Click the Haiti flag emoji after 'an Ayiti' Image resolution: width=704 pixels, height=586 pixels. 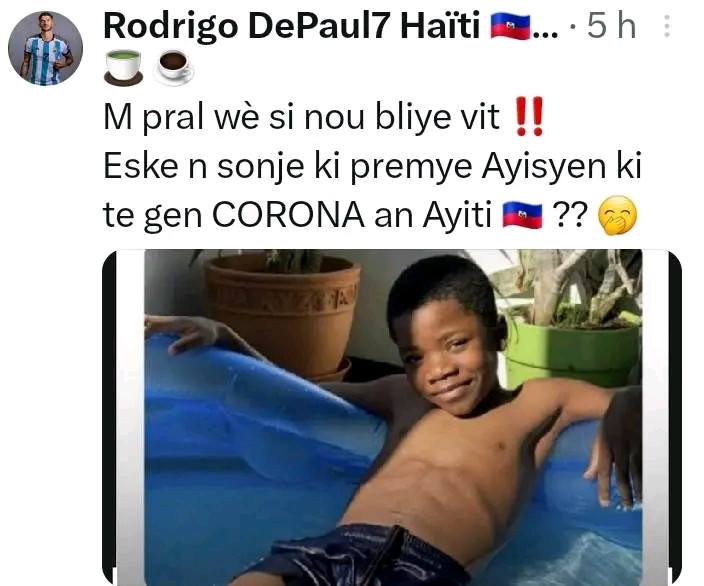[522, 216]
